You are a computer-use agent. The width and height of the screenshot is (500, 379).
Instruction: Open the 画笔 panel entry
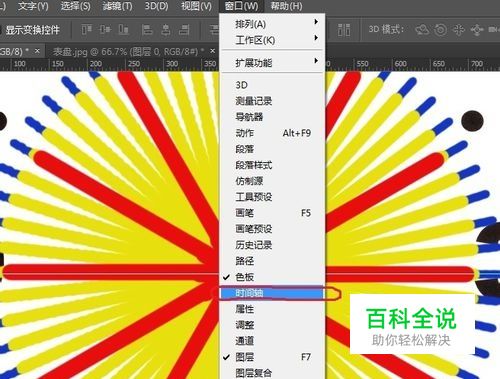tap(272, 213)
